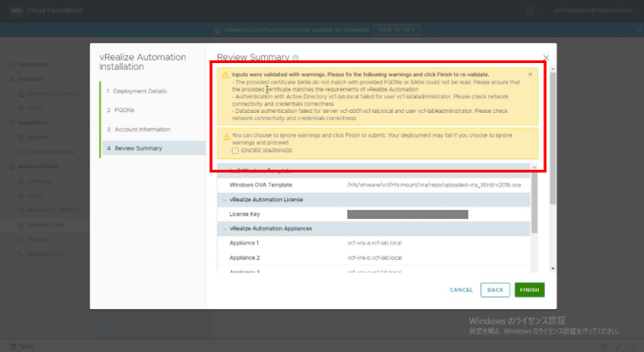The height and width of the screenshot is (352, 644).
Task: Click the BACK button
Action: [495, 290]
